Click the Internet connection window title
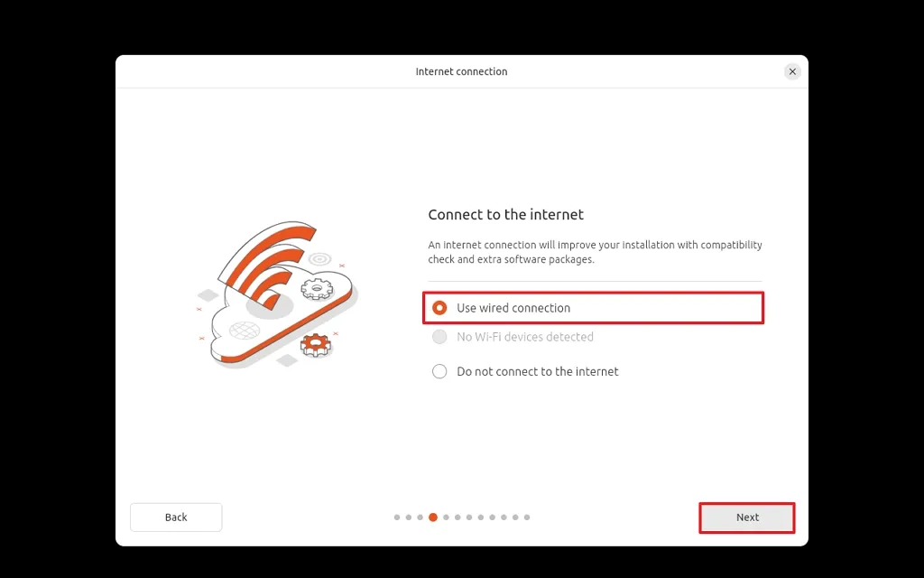924x578 pixels. 461,71
